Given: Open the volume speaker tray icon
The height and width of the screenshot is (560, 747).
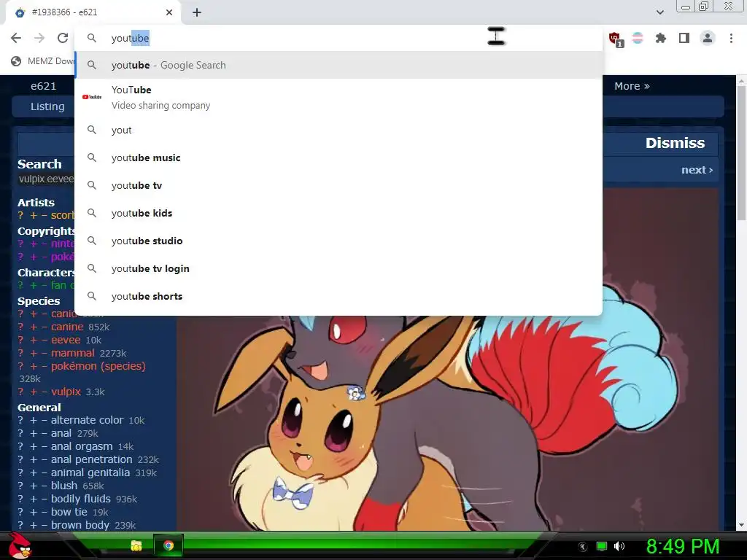Looking at the screenshot, I should point(619,546).
